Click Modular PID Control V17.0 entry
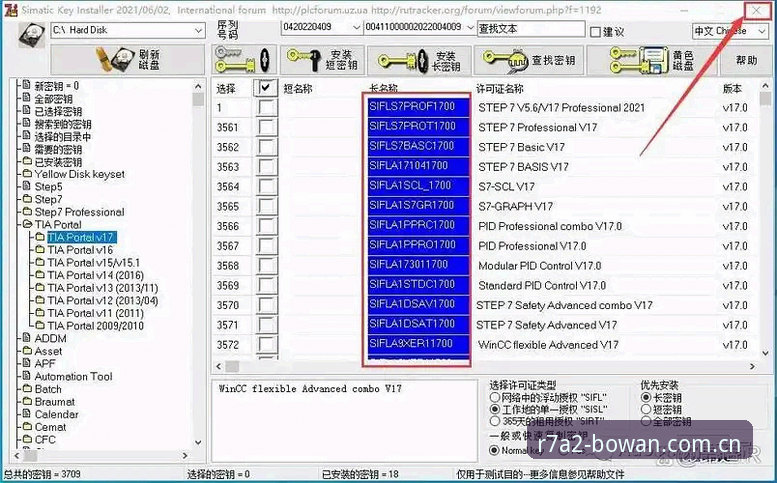 540,266
